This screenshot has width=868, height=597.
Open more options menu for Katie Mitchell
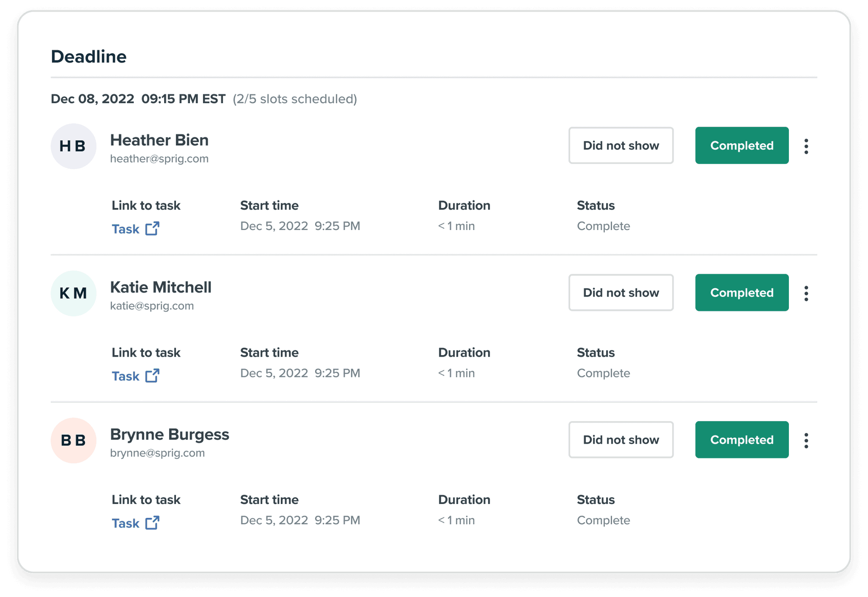point(806,293)
